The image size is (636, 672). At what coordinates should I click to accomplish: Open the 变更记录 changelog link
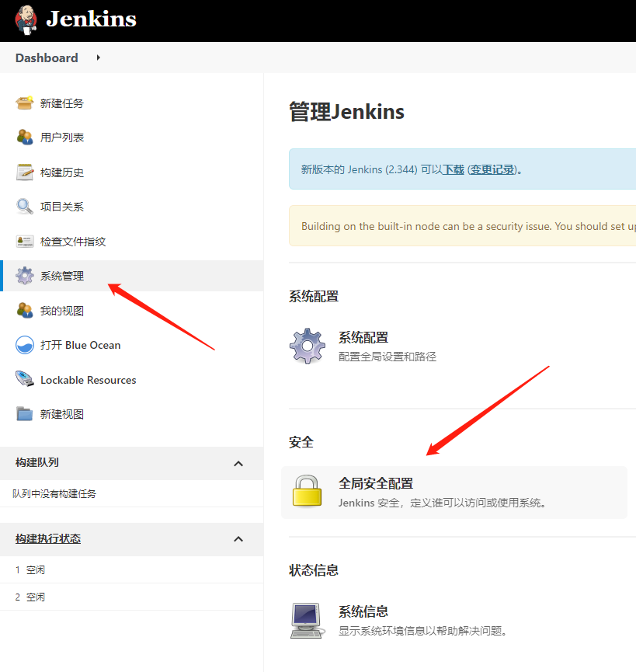(492, 169)
